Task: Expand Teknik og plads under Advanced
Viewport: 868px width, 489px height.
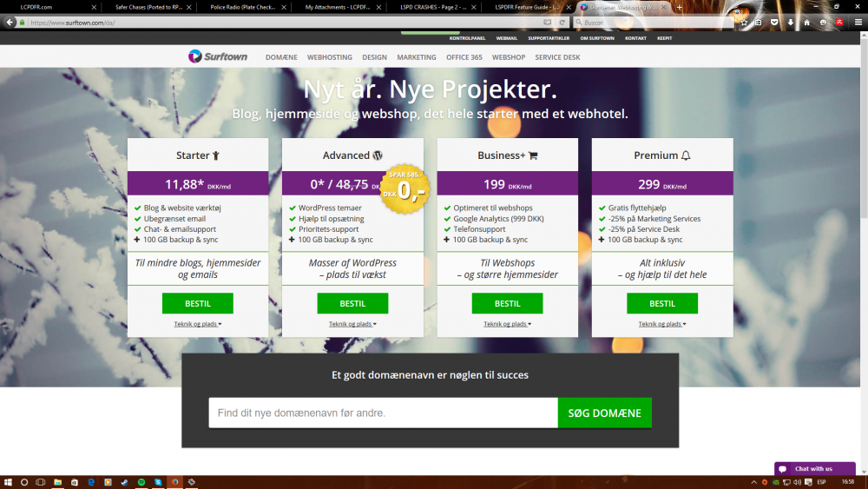Action: click(352, 324)
